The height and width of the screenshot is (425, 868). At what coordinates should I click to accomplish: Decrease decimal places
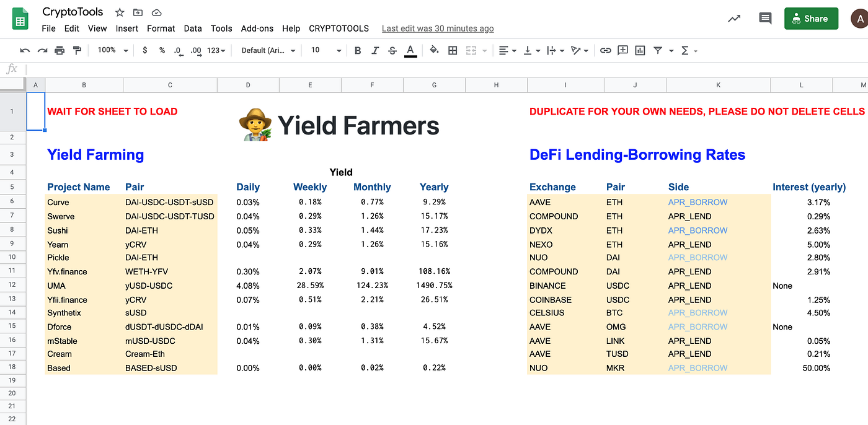(178, 50)
